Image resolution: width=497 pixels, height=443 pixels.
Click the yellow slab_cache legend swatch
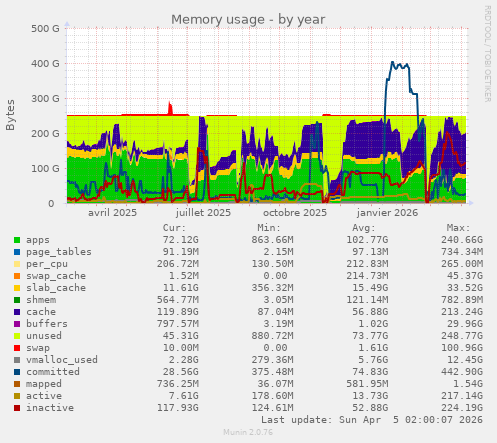click(x=17, y=288)
